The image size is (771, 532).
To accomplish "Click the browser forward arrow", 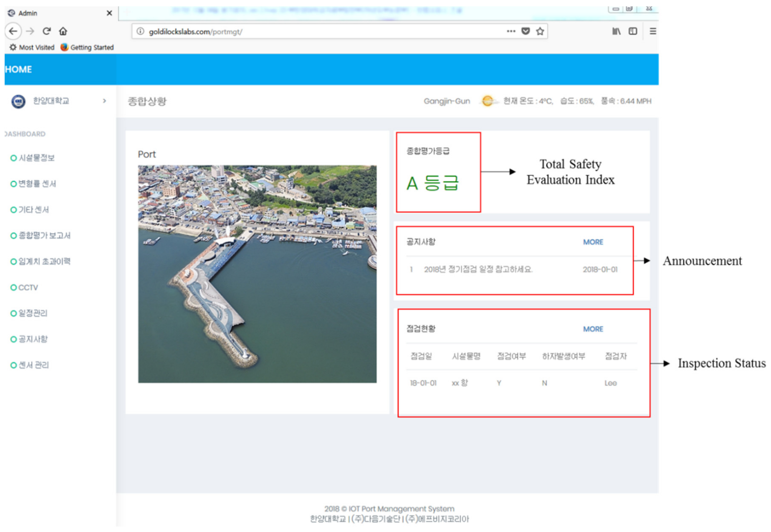I will [30, 31].
